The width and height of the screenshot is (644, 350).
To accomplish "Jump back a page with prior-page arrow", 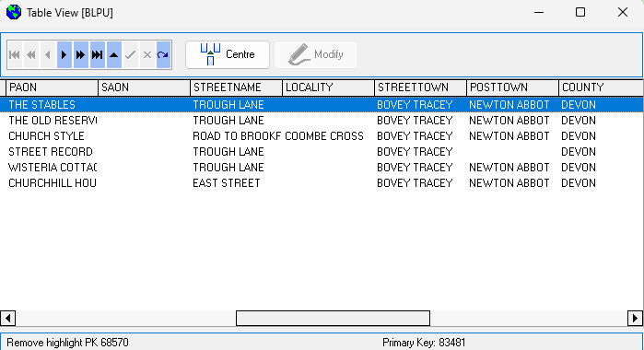I will [31, 54].
